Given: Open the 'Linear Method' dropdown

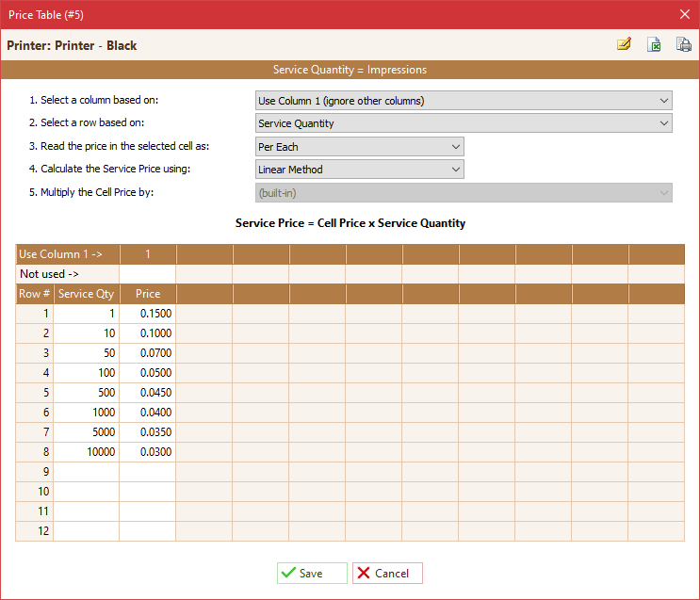Looking at the screenshot, I should pyautogui.click(x=359, y=170).
